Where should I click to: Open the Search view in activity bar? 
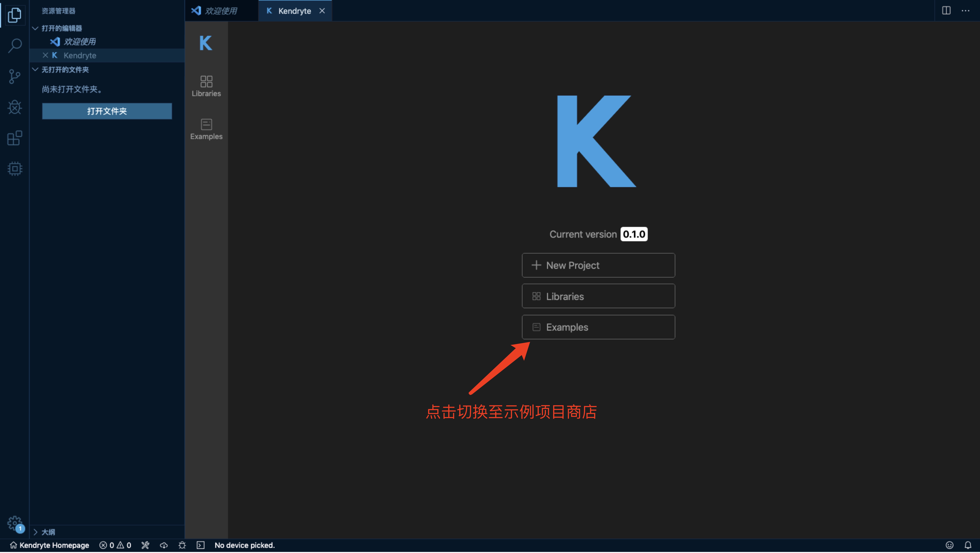point(14,46)
